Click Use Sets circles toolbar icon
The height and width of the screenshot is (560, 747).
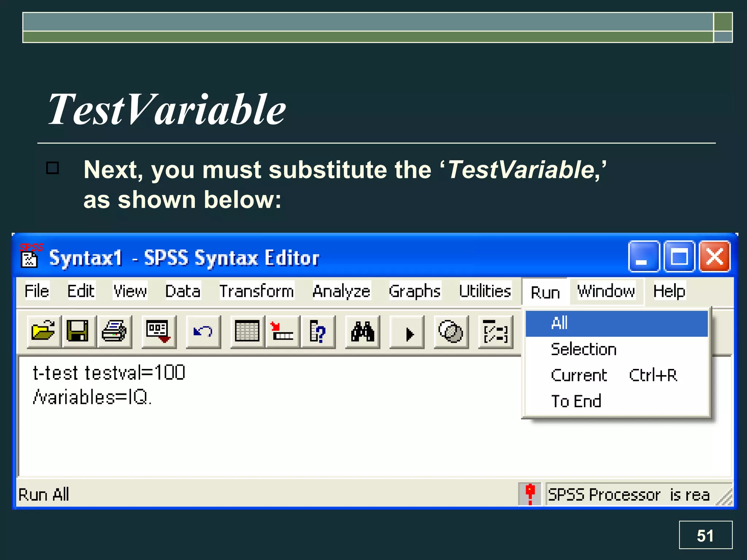(451, 332)
